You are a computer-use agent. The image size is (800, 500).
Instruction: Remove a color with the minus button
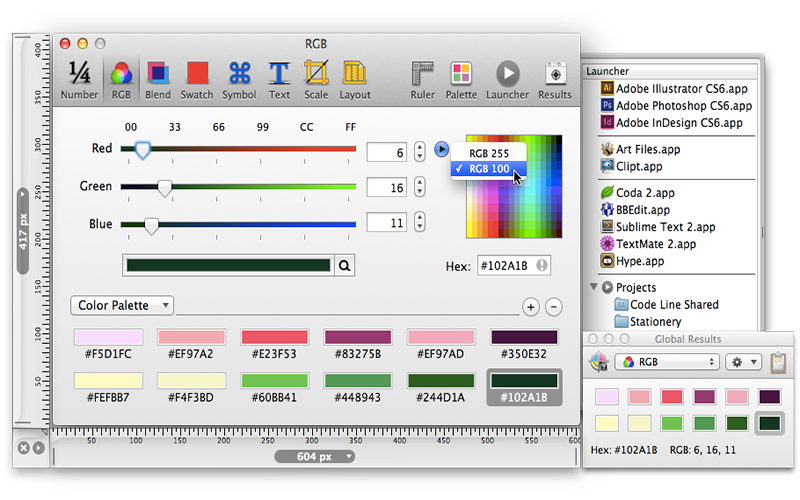pyautogui.click(x=554, y=307)
